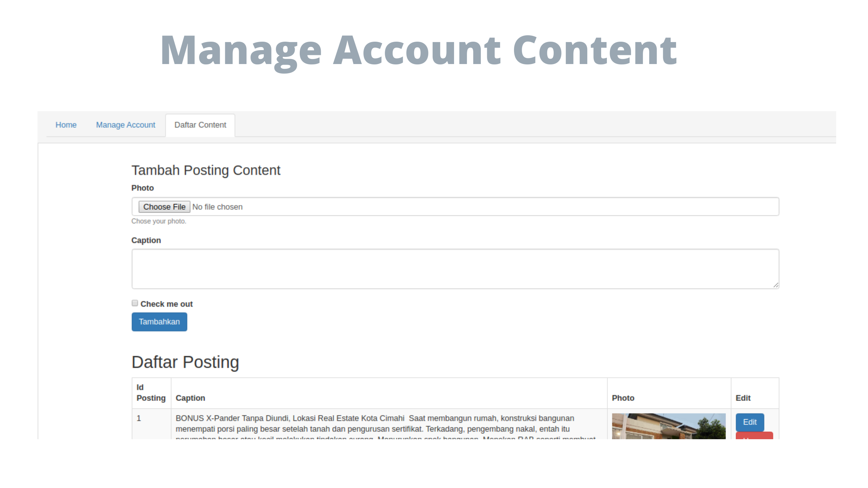Image resolution: width=868 pixels, height=488 pixels.
Task: Click the 'No file chosen' text
Action: [x=217, y=207]
